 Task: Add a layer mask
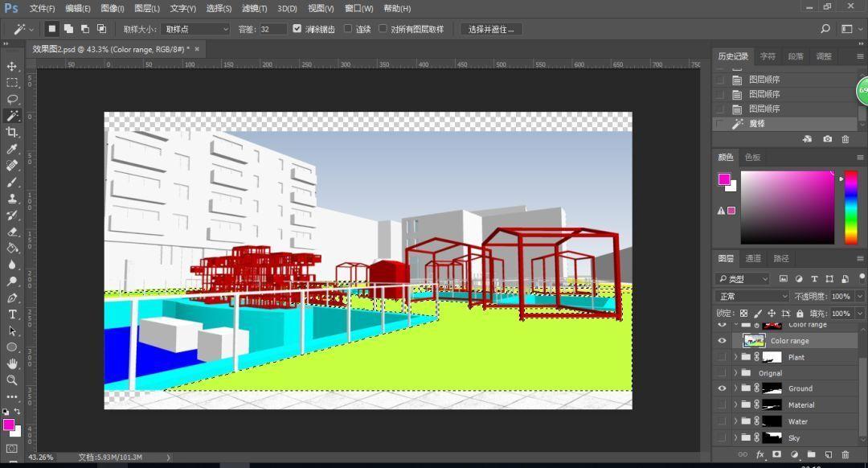click(776, 454)
